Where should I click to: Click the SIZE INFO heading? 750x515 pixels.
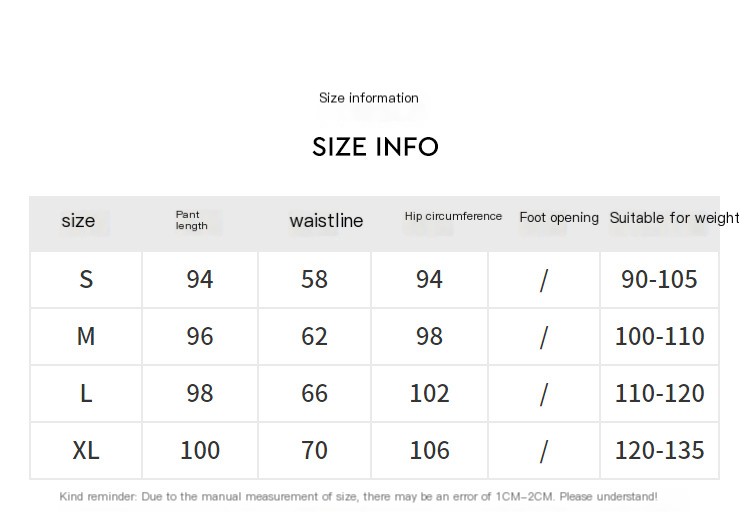pos(375,147)
